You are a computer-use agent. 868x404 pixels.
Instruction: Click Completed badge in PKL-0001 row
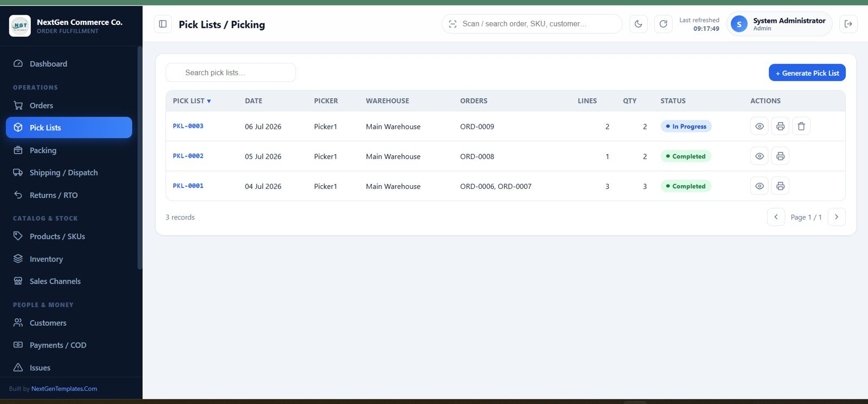[x=686, y=186]
